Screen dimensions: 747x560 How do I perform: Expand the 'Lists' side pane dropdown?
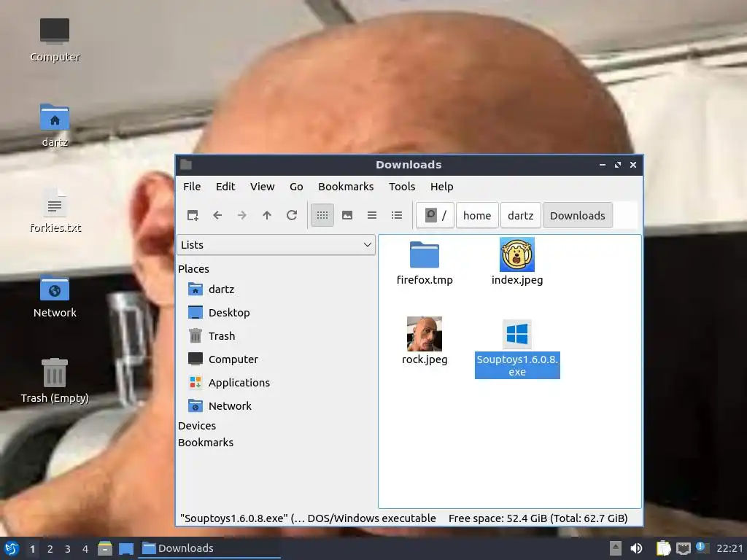pos(276,245)
